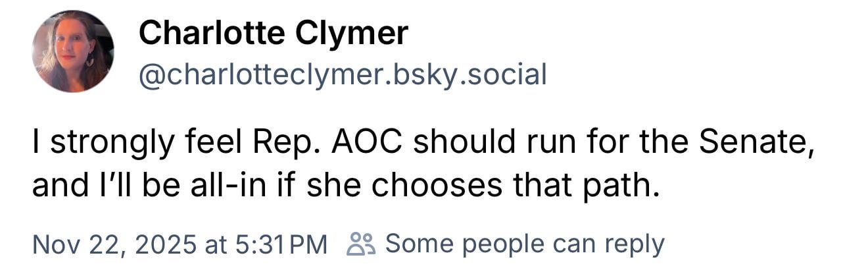Click the people icon beside reply settings

point(361,244)
